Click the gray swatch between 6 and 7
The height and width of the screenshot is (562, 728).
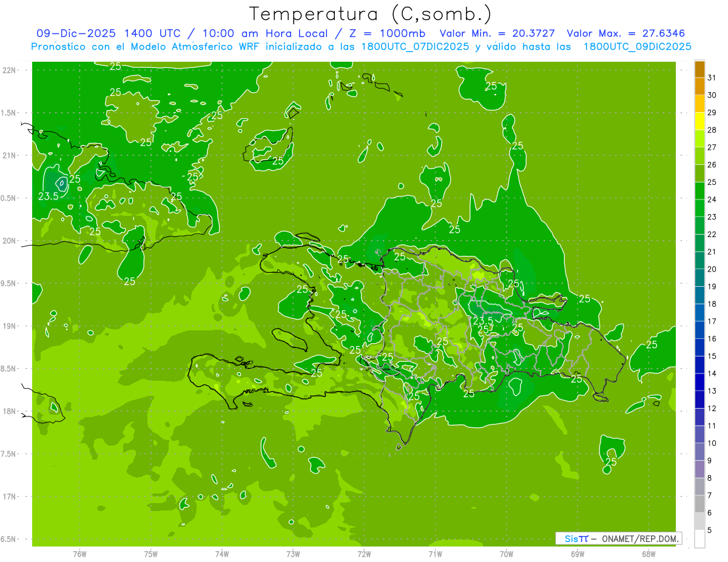(x=699, y=504)
